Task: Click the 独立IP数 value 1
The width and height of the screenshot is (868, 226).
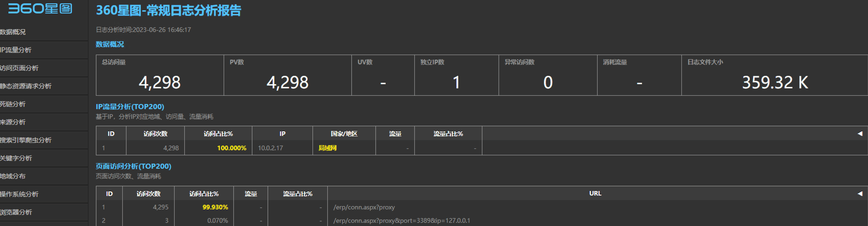Action: [456, 83]
